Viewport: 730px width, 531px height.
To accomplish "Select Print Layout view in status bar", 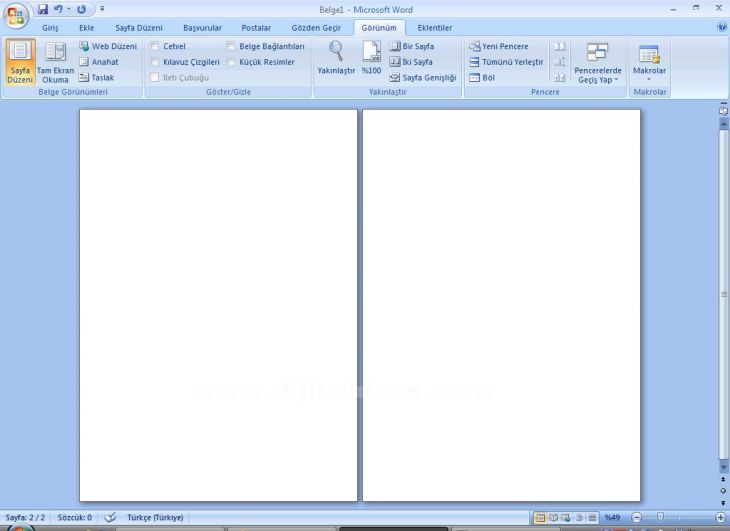I will [x=540, y=518].
